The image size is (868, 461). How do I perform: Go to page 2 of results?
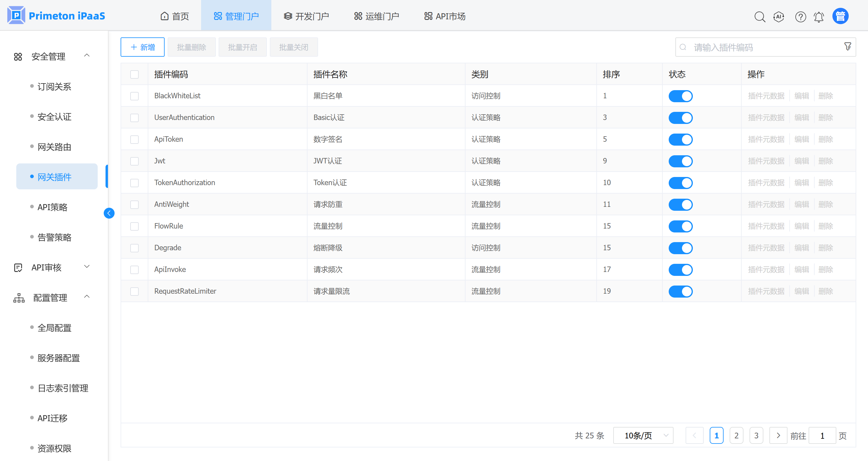coord(736,435)
